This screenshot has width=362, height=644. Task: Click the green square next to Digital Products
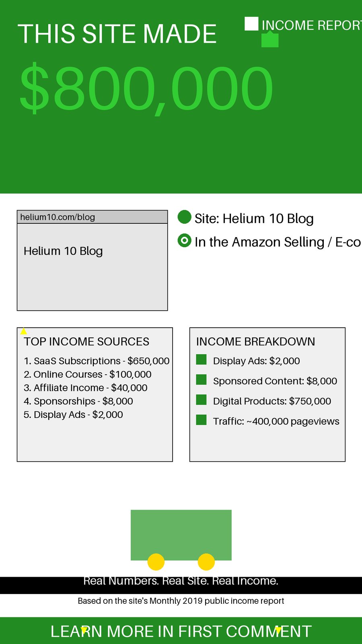coord(201,400)
